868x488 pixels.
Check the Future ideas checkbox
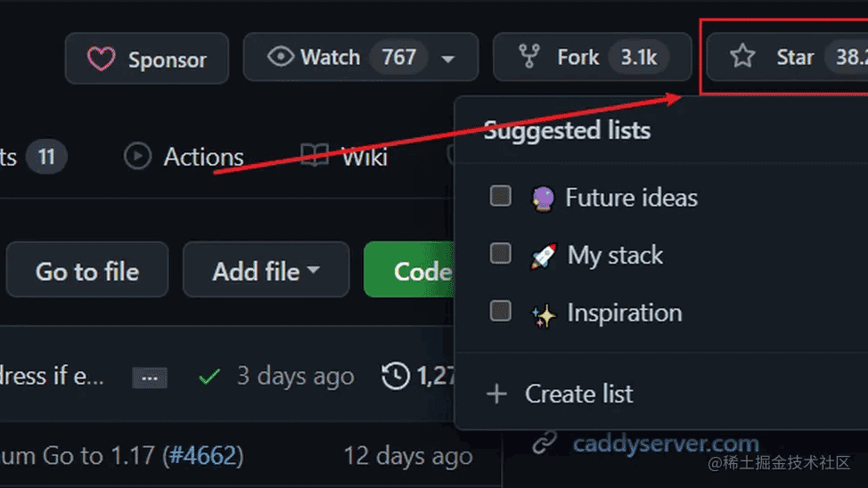(x=501, y=196)
